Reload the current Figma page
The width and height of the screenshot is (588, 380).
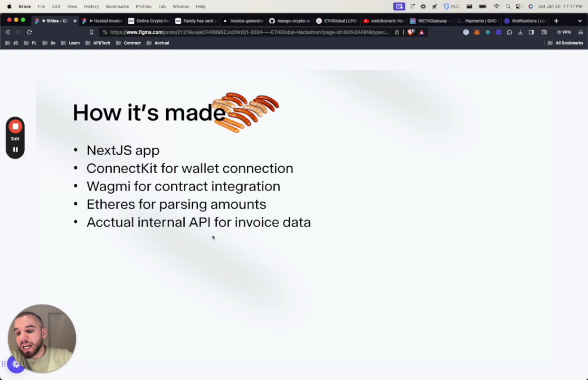tap(29, 32)
